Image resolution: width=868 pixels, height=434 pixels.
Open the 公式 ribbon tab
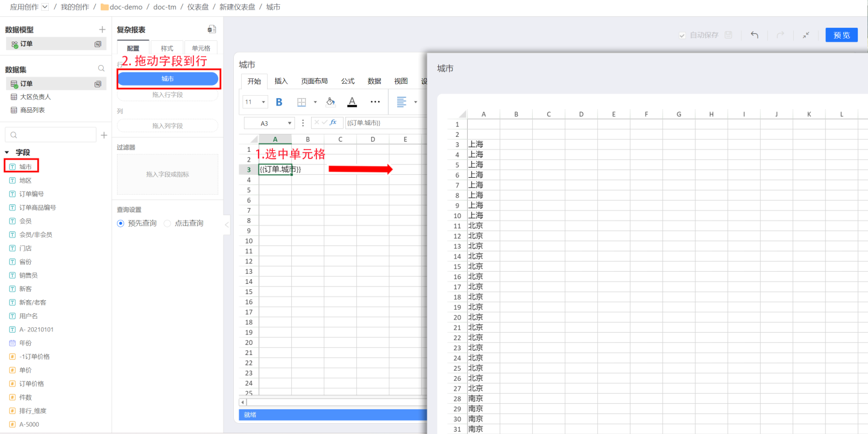point(348,81)
